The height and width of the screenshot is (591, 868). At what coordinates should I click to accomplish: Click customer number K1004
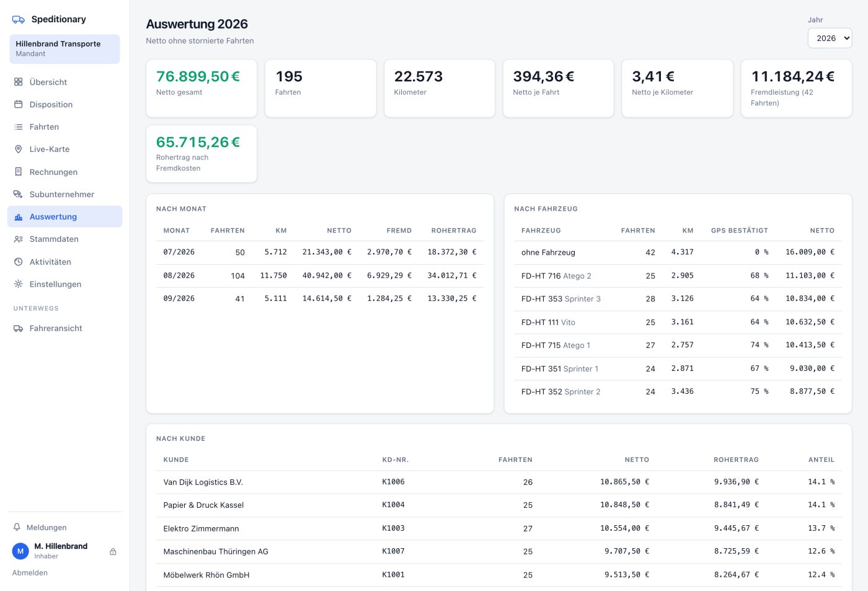click(x=393, y=505)
